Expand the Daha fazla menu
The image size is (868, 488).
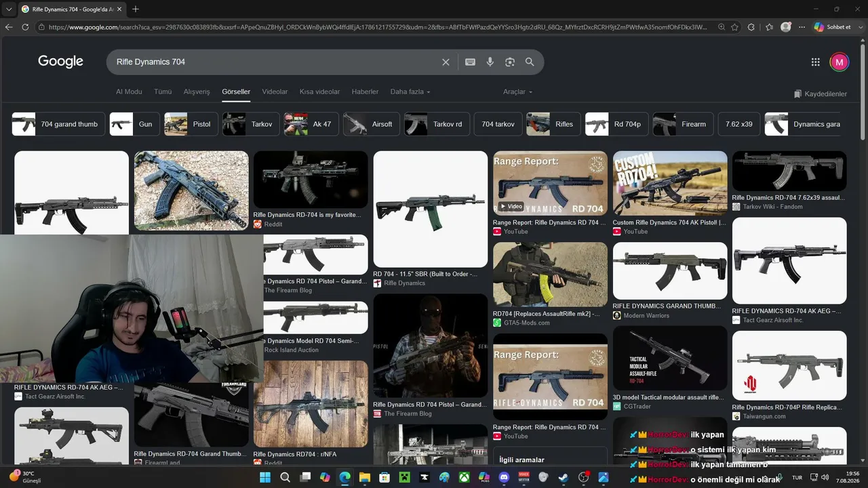coord(410,91)
